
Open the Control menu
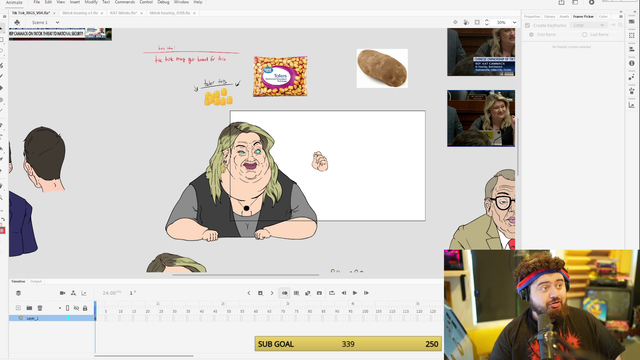[146, 2]
